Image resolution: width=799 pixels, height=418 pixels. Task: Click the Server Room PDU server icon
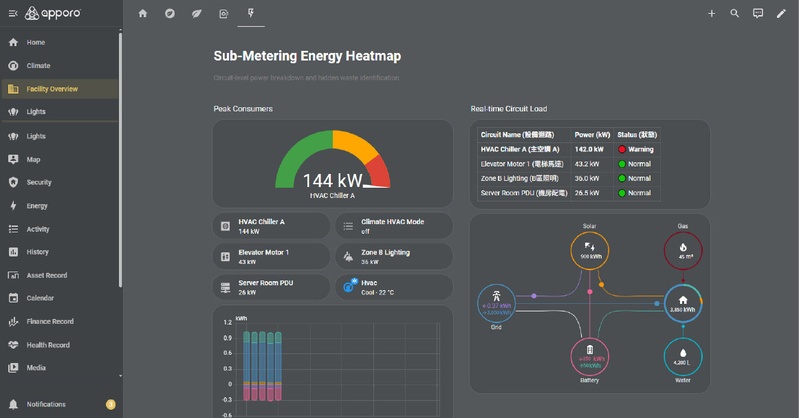click(225, 288)
